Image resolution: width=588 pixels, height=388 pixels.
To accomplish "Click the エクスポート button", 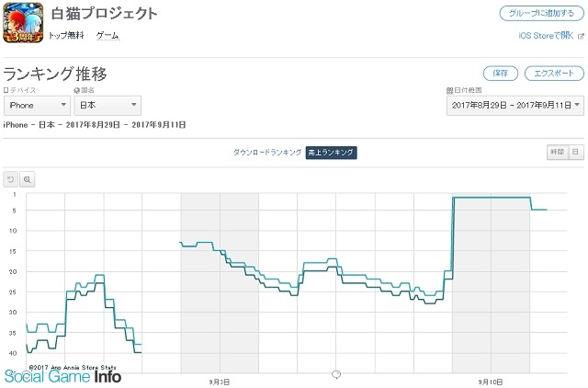I will click(x=554, y=74).
